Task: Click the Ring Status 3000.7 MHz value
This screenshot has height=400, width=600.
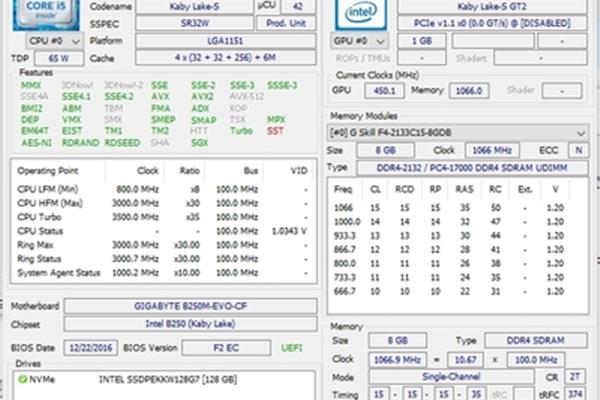Action: point(135,259)
